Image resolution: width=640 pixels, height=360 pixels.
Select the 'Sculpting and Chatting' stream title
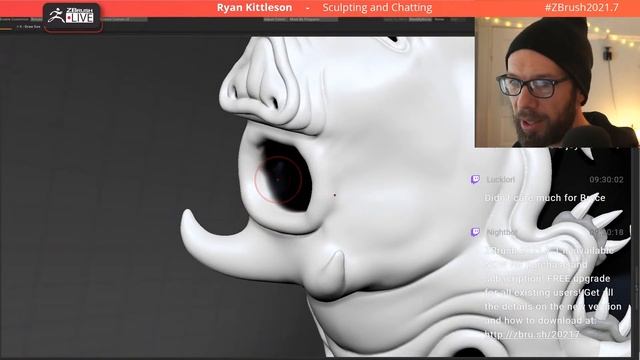pos(377,8)
